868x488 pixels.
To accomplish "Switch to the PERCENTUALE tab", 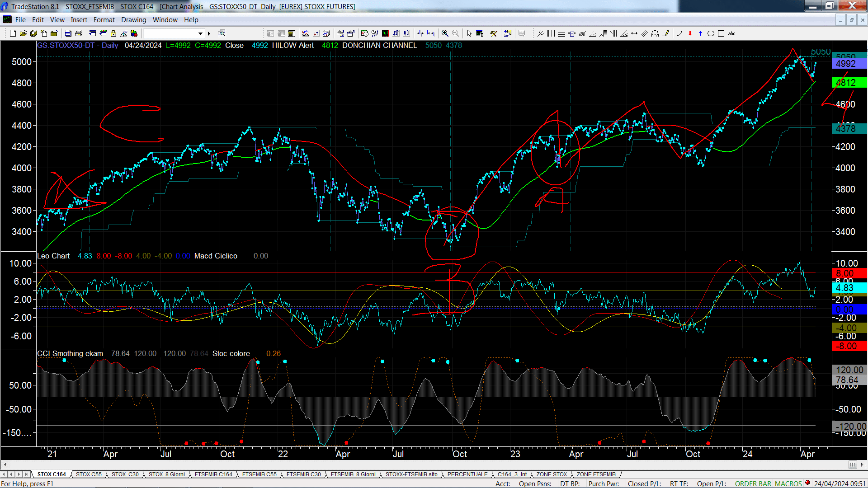I will 467,474.
